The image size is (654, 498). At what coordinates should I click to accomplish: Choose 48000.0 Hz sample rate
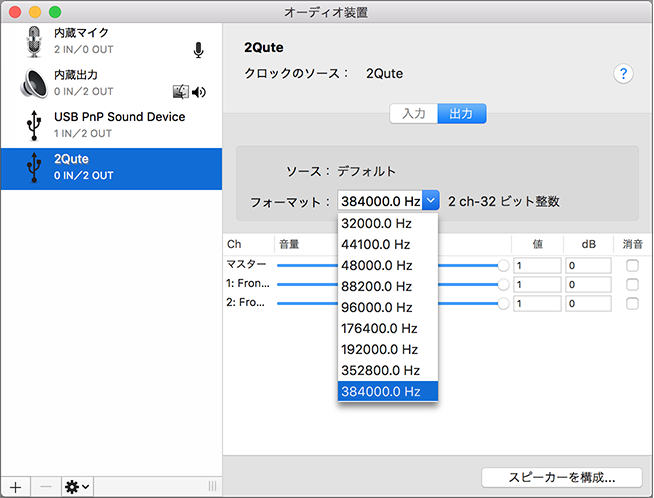point(388,266)
